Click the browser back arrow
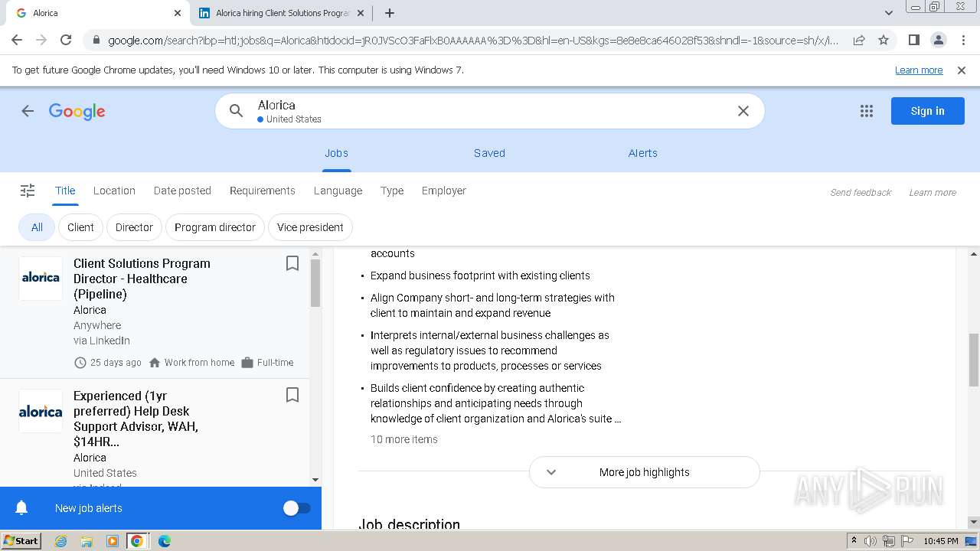This screenshot has width=980, height=551. tap(17, 40)
